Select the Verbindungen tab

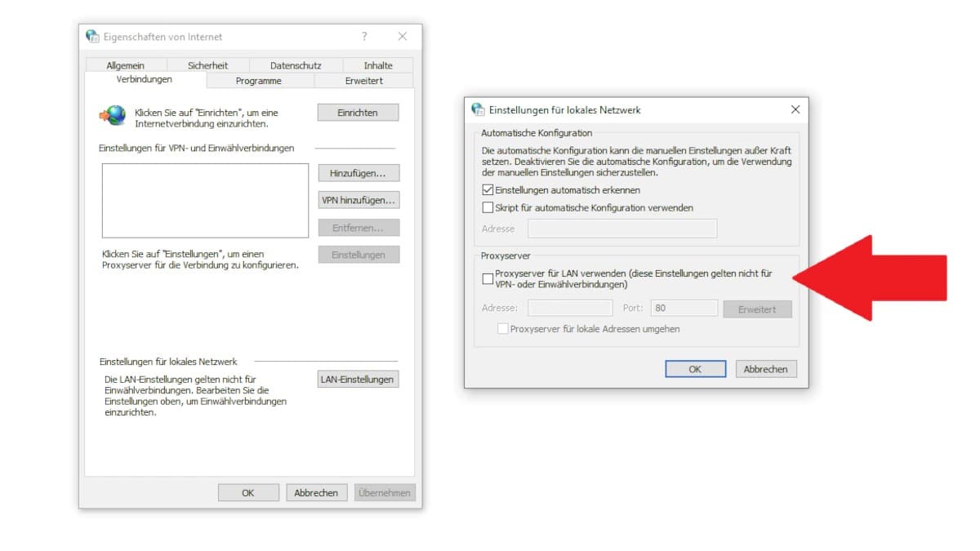tap(145, 79)
